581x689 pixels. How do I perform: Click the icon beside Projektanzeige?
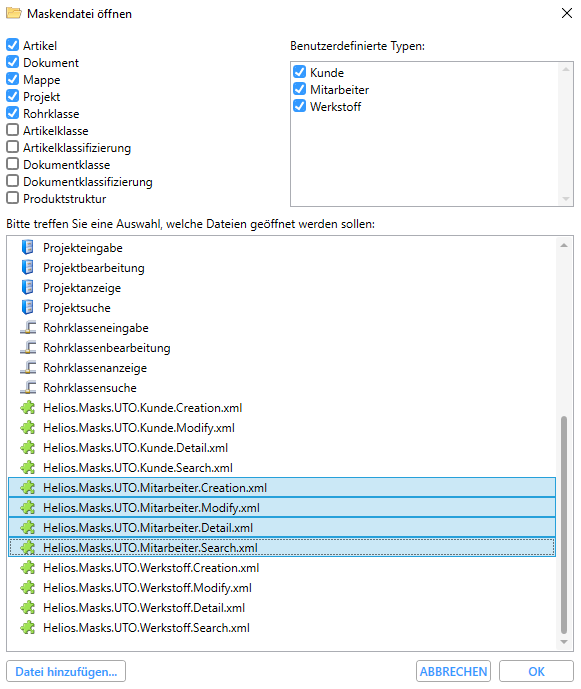[x=28, y=287]
